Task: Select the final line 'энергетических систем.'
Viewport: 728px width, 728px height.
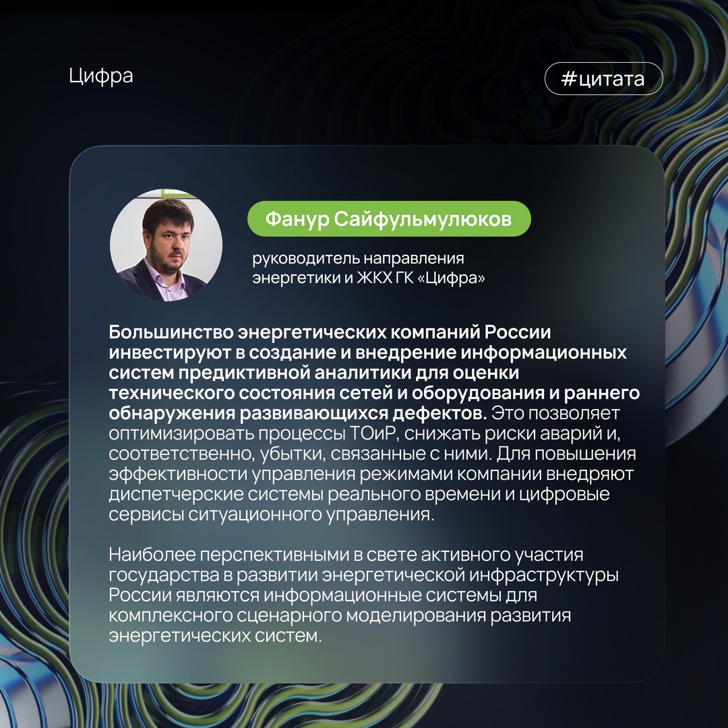Action: pos(216,635)
